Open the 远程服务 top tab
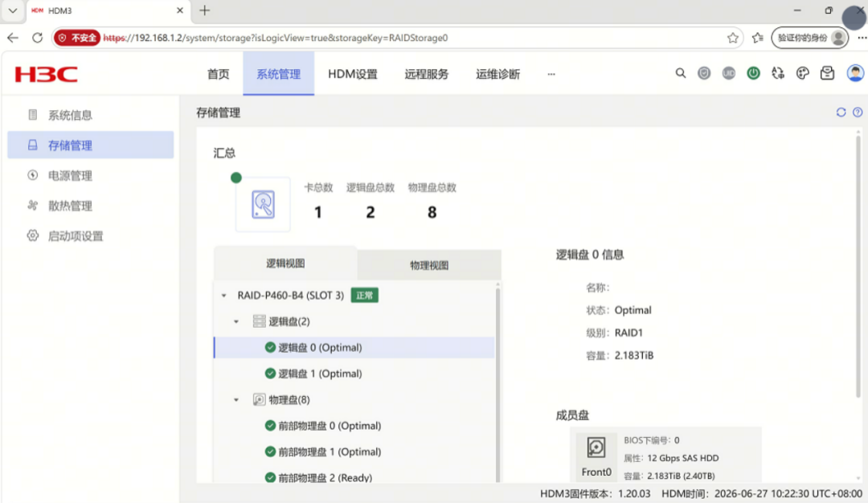The width and height of the screenshot is (868, 503). click(426, 74)
